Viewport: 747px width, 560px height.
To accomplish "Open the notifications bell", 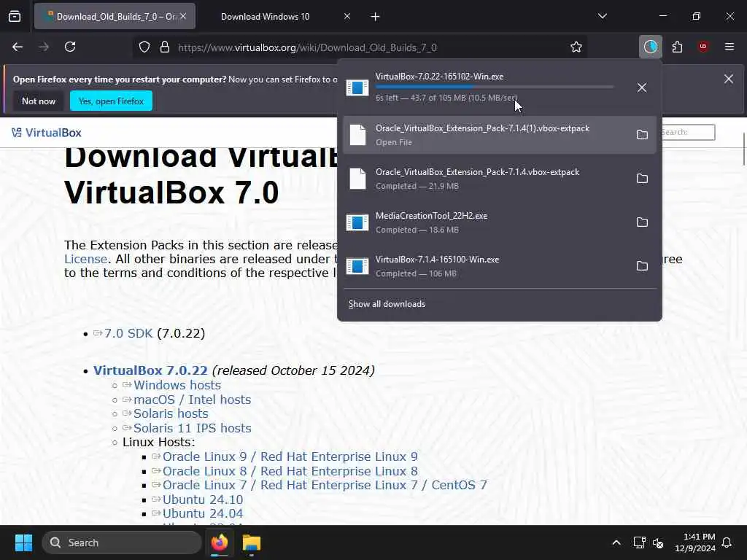I will point(727,542).
